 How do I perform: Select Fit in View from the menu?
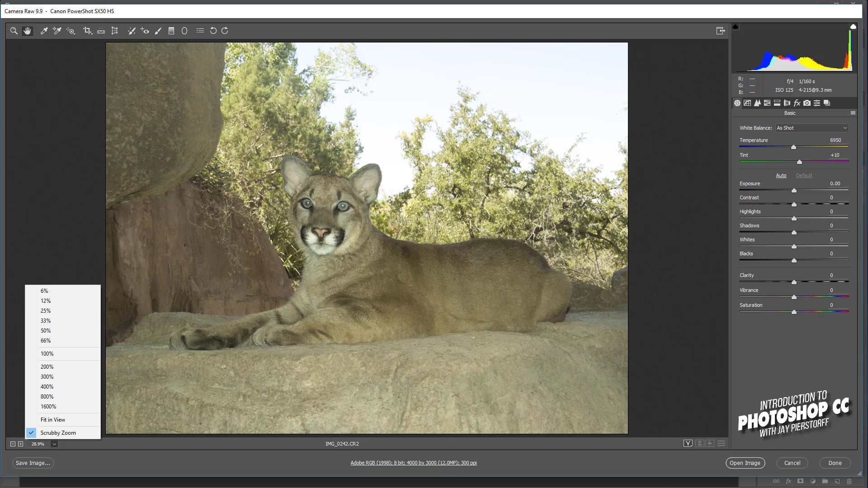[x=53, y=419]
